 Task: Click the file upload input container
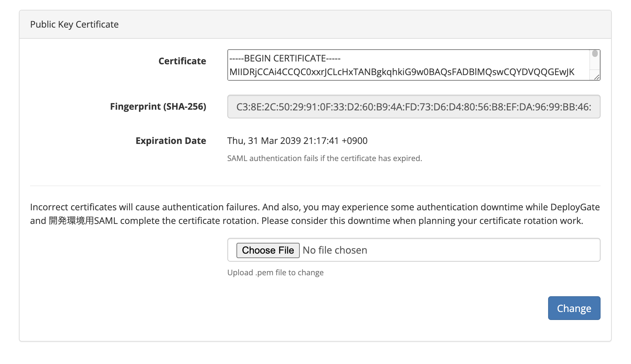click(414, 250)
